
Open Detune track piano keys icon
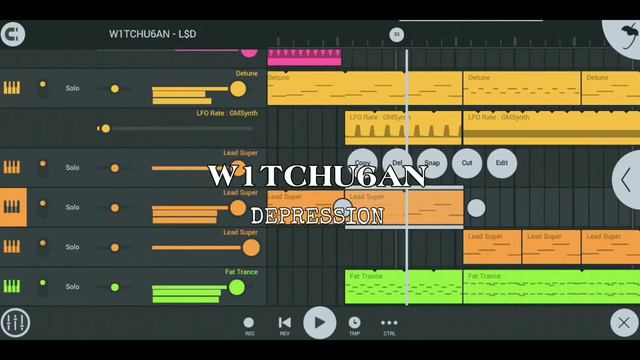[x=12, y=88]
